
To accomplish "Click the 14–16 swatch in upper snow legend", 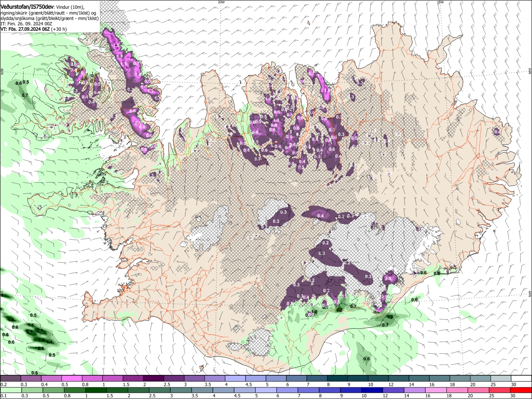I will pyautogui.click(x=419, y=379).
